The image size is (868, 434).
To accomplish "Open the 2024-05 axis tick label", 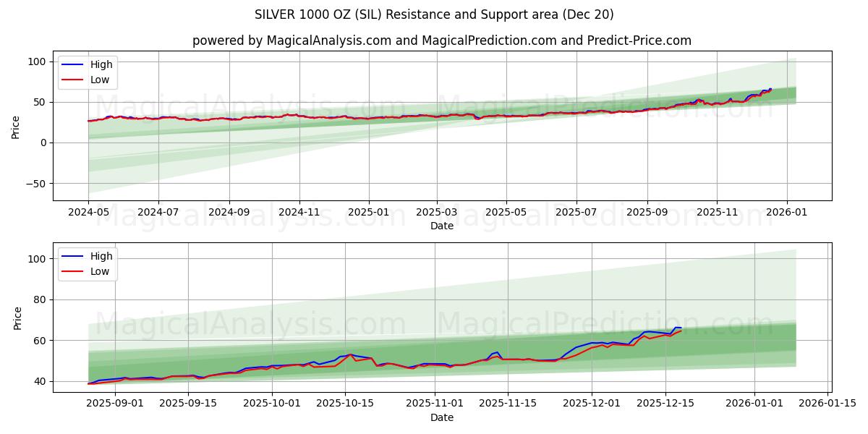I will click(x=89, y=210).
